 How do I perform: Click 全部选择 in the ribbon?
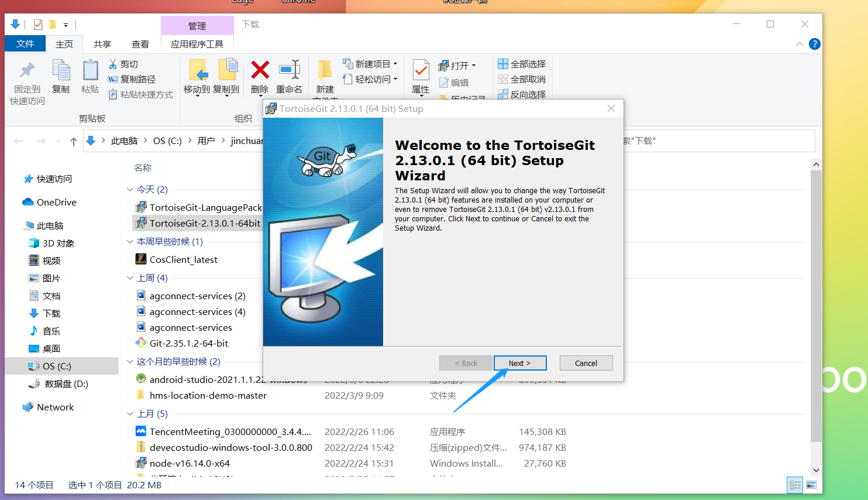[x=522, y=64]
